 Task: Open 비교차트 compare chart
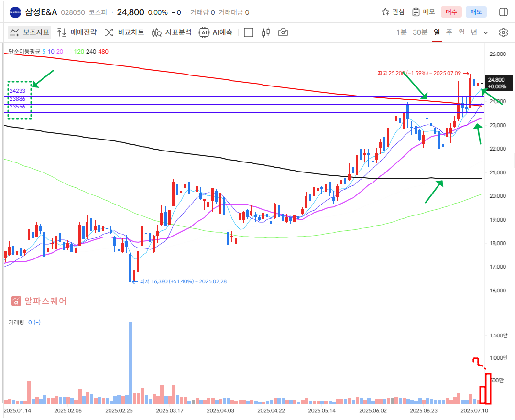pos(124,32)
